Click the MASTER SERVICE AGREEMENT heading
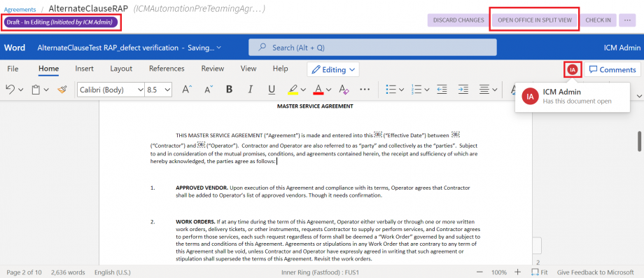644x278 pixels. (315, 106)
